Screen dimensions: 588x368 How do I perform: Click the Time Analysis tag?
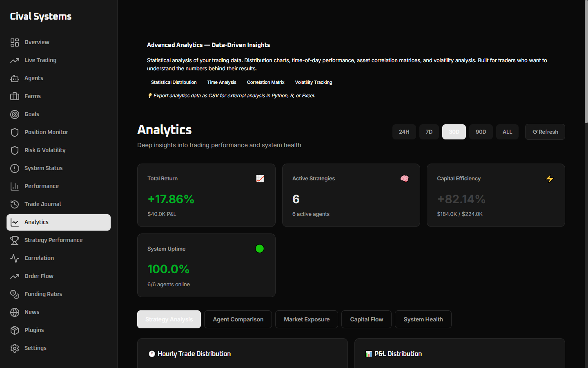point(222,82)
